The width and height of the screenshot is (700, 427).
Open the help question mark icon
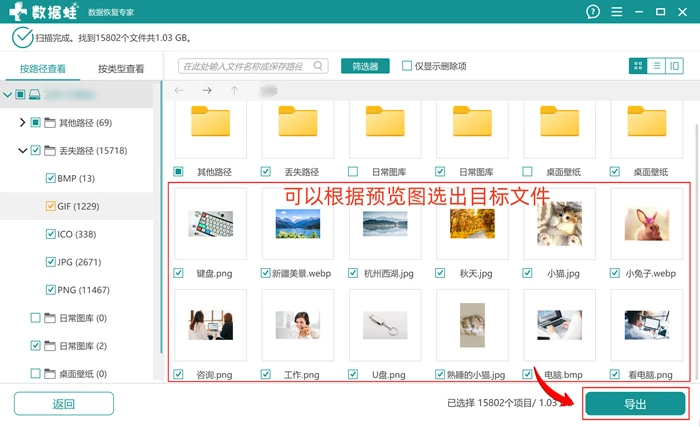[592, 12]
